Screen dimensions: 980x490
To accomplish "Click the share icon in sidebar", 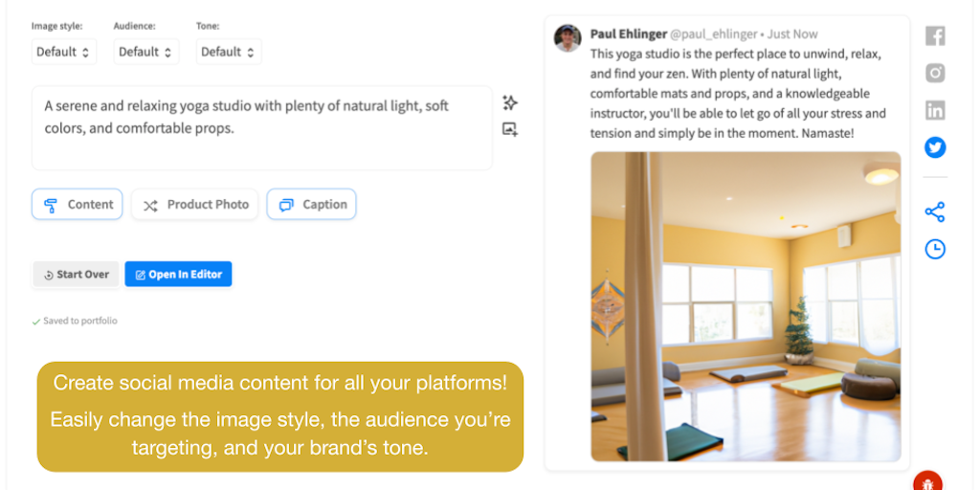I will (935, 212).
